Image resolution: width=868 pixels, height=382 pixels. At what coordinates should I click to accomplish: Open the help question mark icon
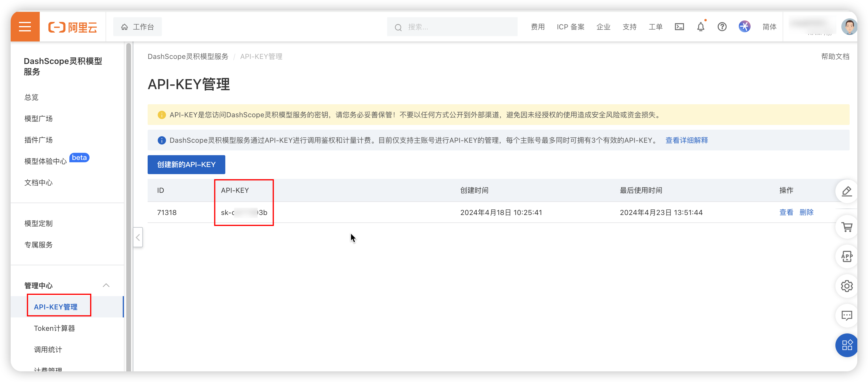click(x=722, y=27)
